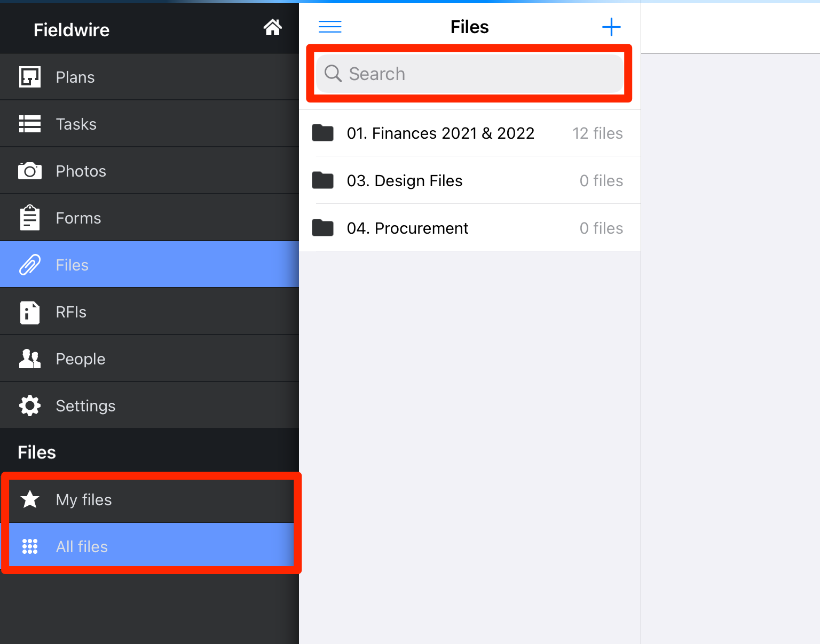Click the People silhouettes icon

pyautogui.click(x=30, y=359)
